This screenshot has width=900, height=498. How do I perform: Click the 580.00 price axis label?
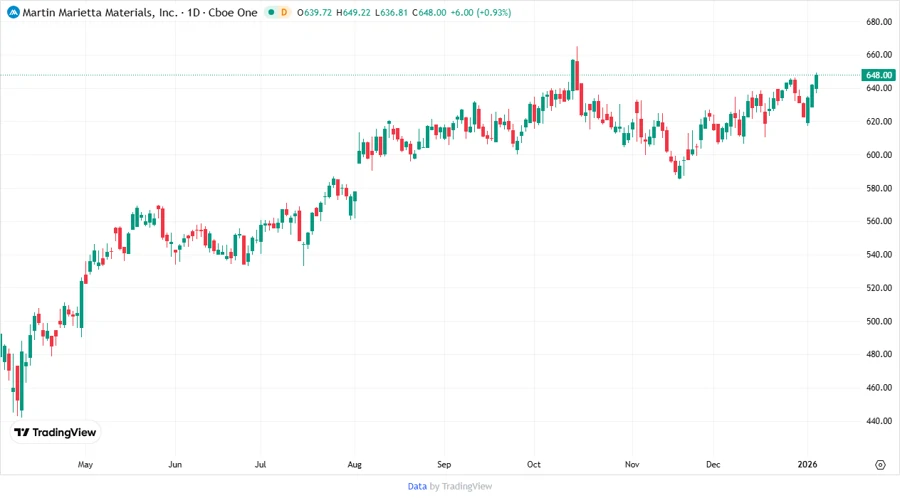pos(879,188)
